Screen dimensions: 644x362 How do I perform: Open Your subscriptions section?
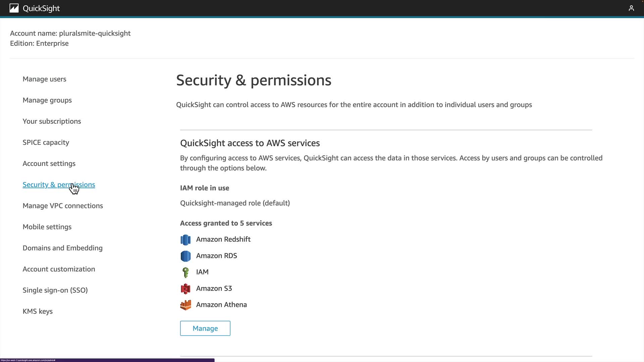pyautogui.click(x=52, y=121)
